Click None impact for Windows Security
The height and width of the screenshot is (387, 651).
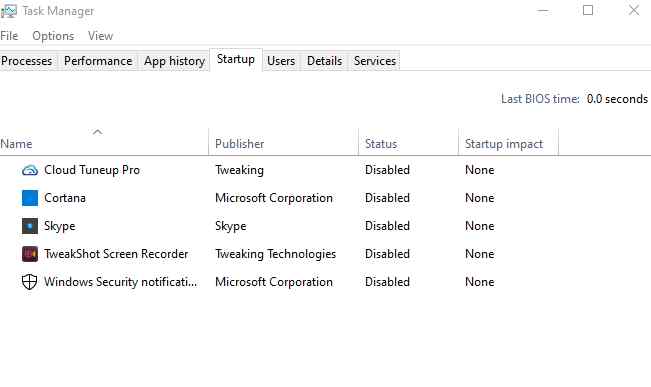(480, 282)
